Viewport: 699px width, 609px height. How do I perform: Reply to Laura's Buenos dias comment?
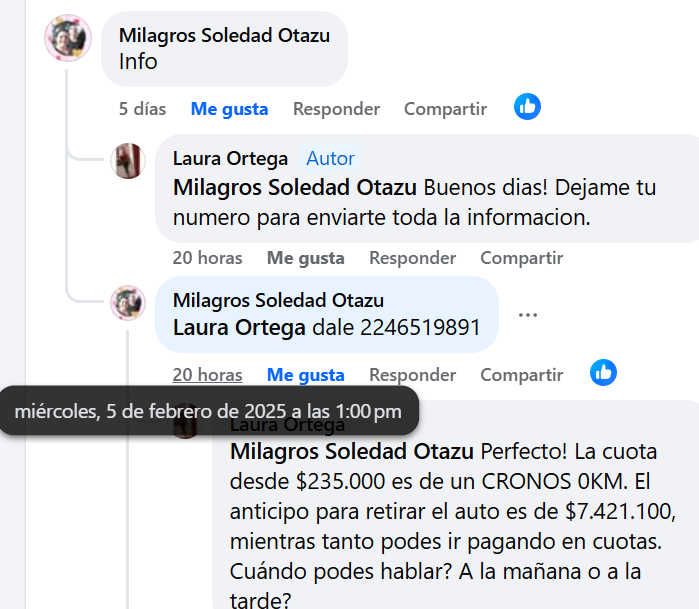coord(412,258)
